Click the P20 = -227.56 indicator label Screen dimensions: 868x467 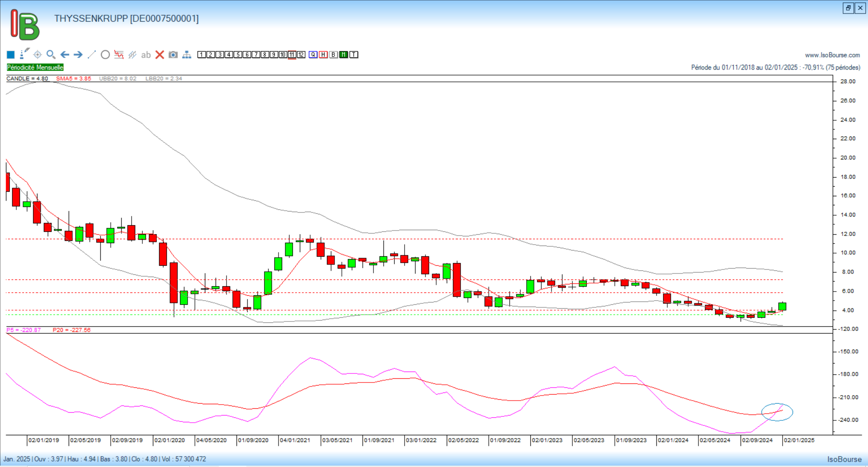coord(71,330)
